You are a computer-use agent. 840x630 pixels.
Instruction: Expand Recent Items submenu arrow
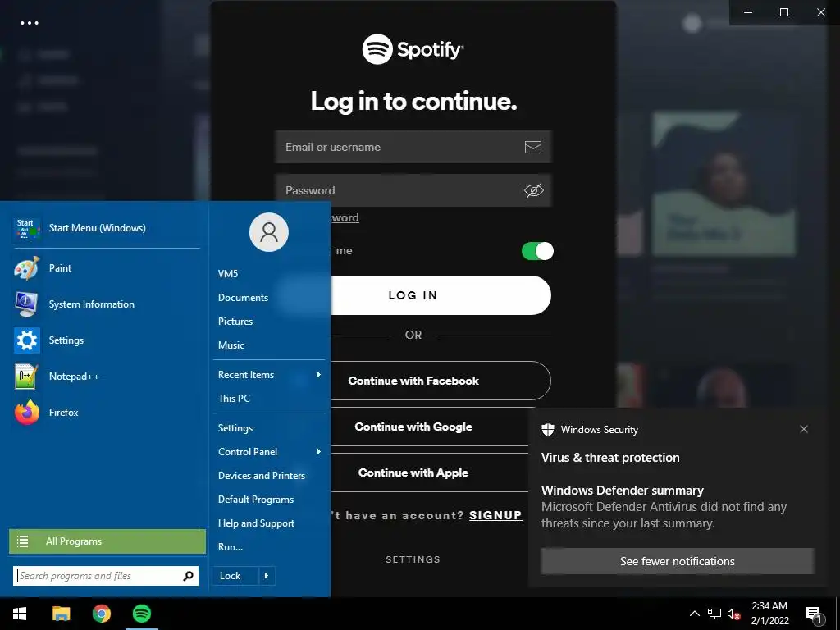319,374
